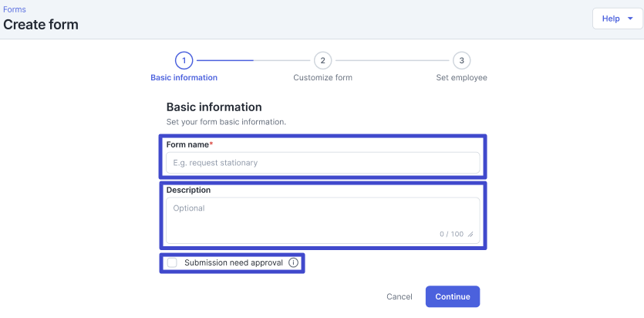Viewport: 644px width, 318px height.
Task: Click the Submission need approval label text
Action: 234,262
